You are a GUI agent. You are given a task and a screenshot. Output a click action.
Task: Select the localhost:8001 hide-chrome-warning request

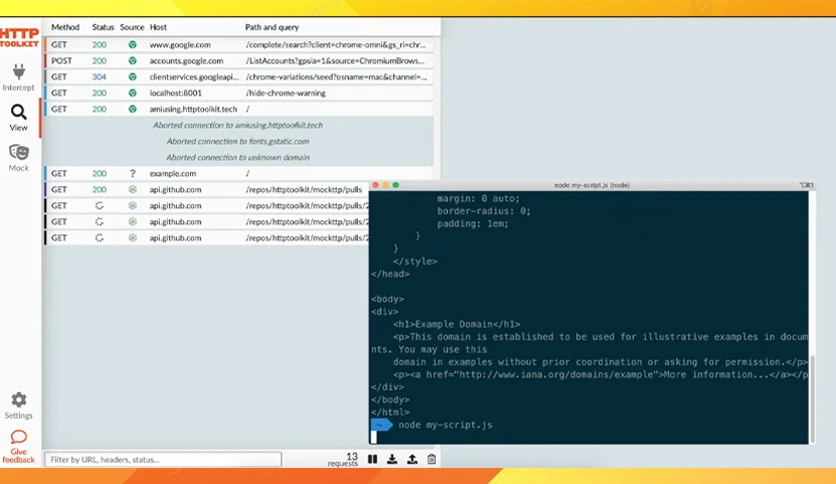[x=239, y=93]
